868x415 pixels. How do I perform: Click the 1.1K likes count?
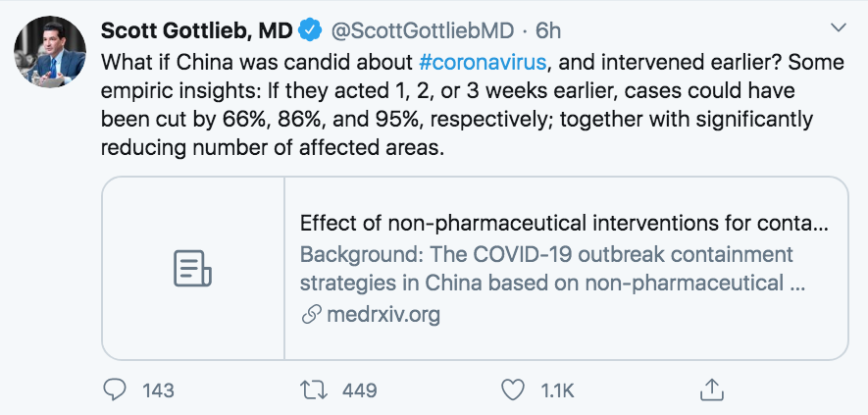[x=557, y=390]
